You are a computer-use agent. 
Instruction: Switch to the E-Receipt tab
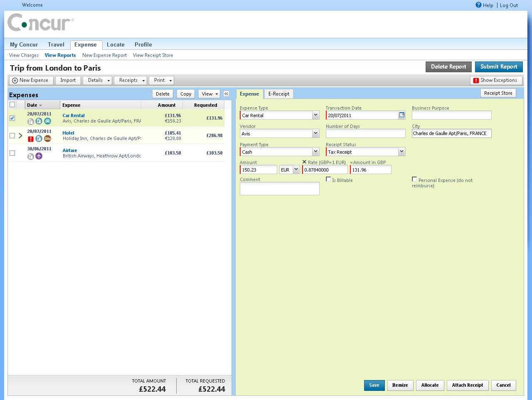[278, 94]
